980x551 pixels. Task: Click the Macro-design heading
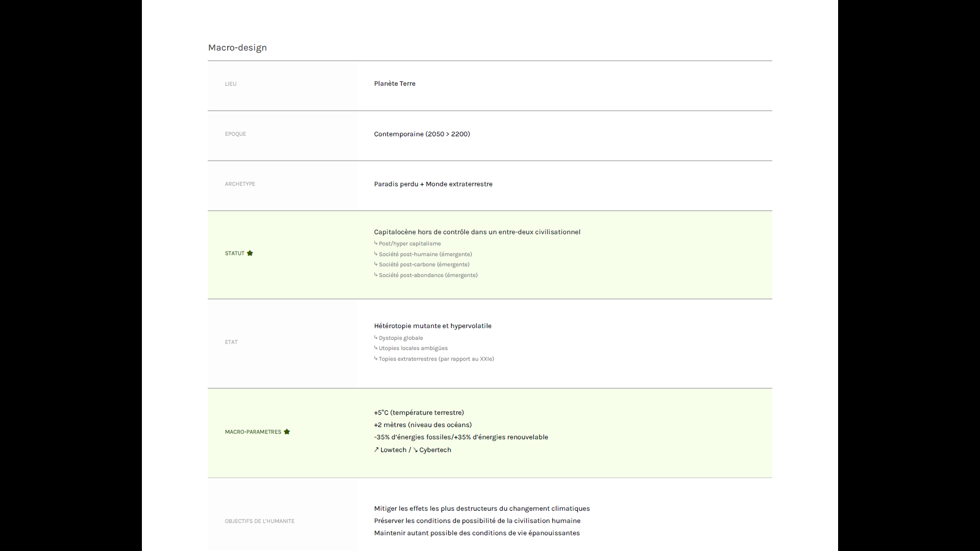pyautogui.click(x=237, y=47)
